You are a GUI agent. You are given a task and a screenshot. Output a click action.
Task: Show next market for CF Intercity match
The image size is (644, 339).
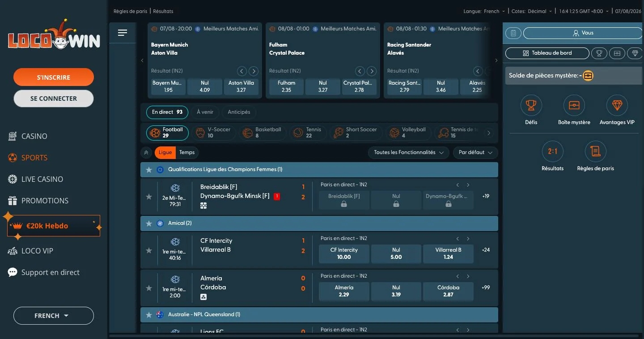(468, 239)
